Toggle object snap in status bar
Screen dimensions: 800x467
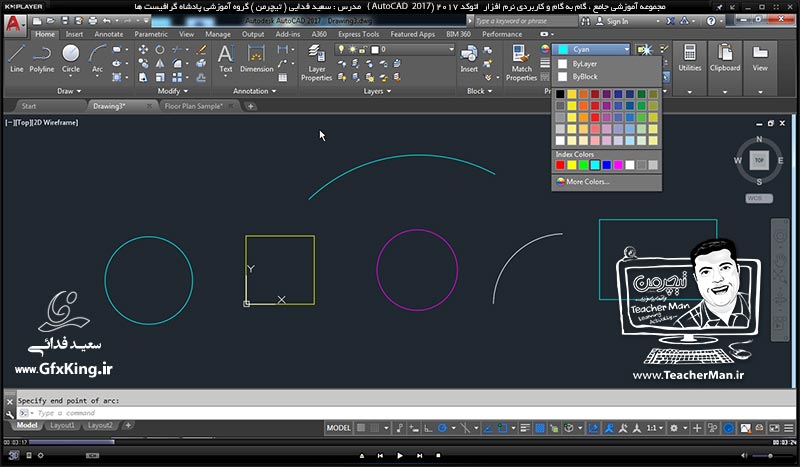(503, 428)
